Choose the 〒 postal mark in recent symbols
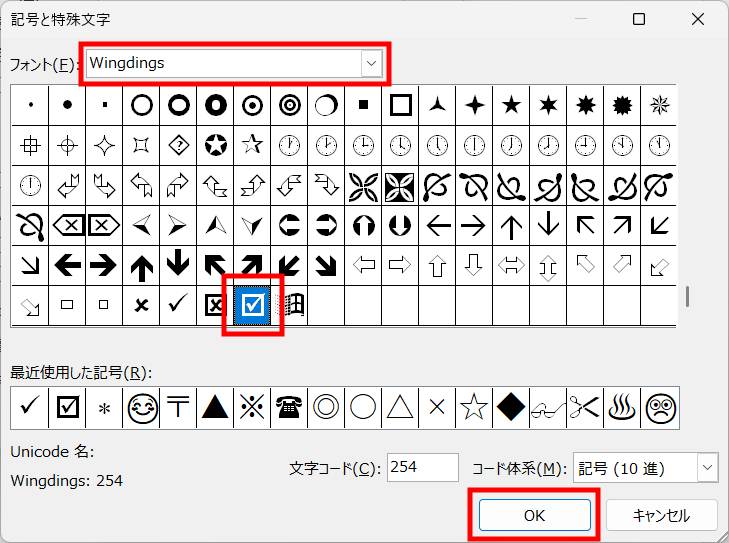The image size is (729, 543). click(x=178, y=408)
